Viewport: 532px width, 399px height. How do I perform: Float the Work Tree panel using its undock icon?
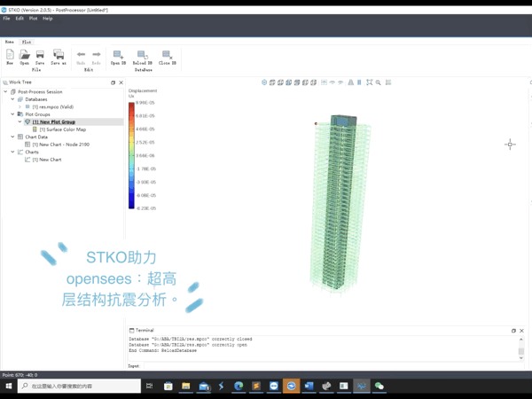[x=113, y=82]
